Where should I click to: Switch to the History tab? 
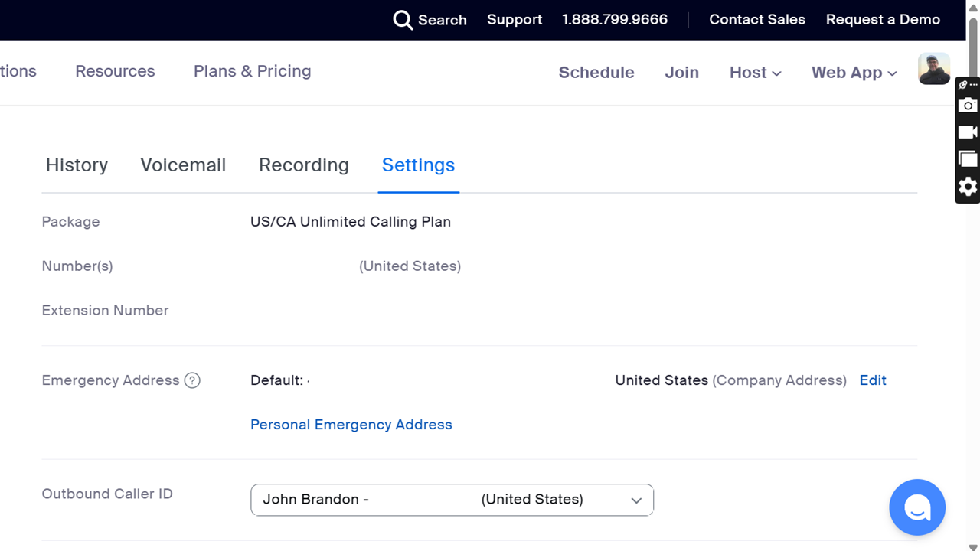point(77,165)
